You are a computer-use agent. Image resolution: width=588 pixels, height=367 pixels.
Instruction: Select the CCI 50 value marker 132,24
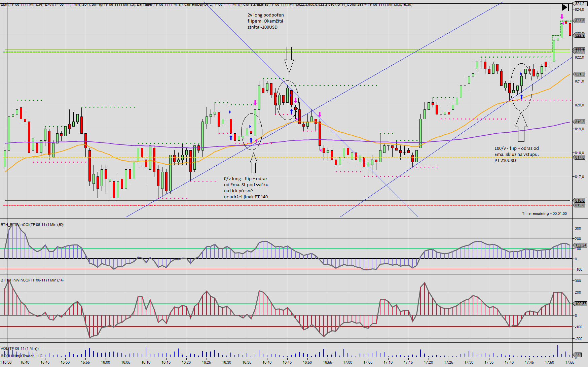click(580, 245)
